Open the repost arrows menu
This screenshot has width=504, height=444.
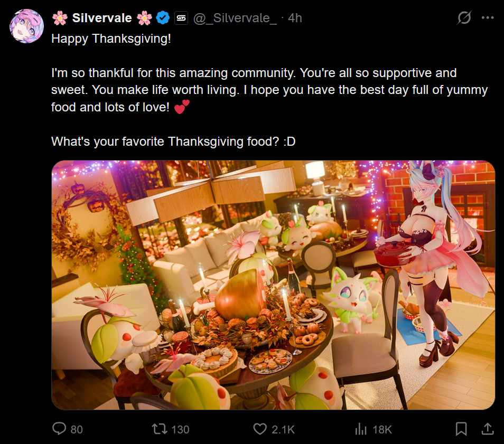[159, 429]
